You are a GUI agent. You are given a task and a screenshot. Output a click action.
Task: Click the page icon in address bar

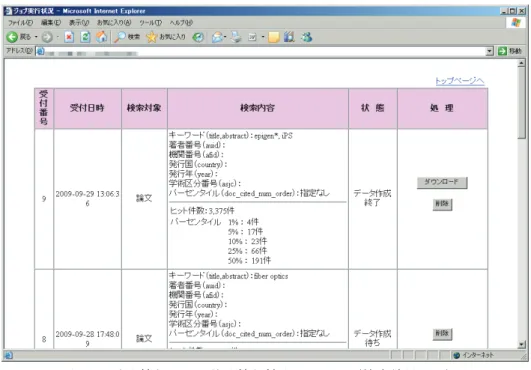[x=40, y=51]
